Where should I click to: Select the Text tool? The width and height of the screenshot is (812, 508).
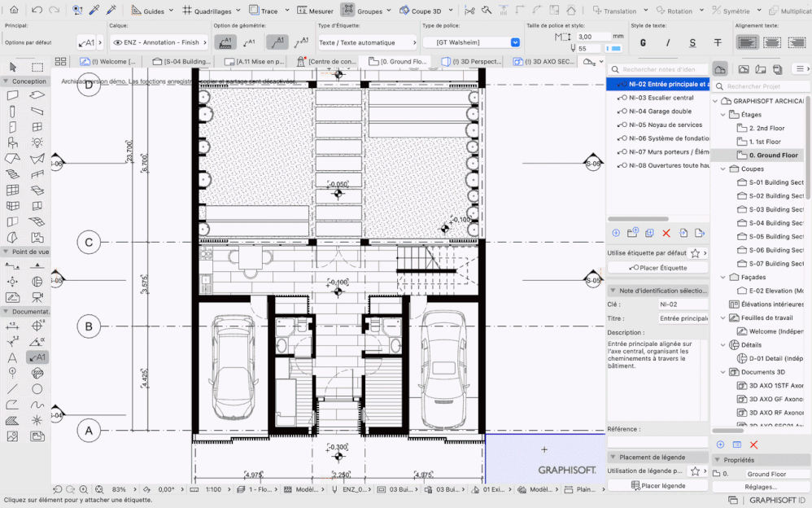(x=12, y=357)
